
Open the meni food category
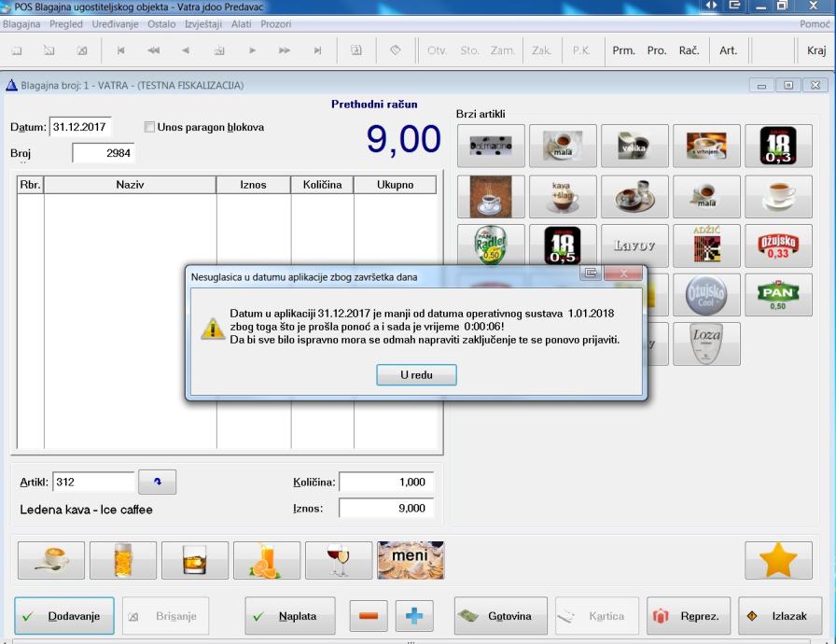411,560
